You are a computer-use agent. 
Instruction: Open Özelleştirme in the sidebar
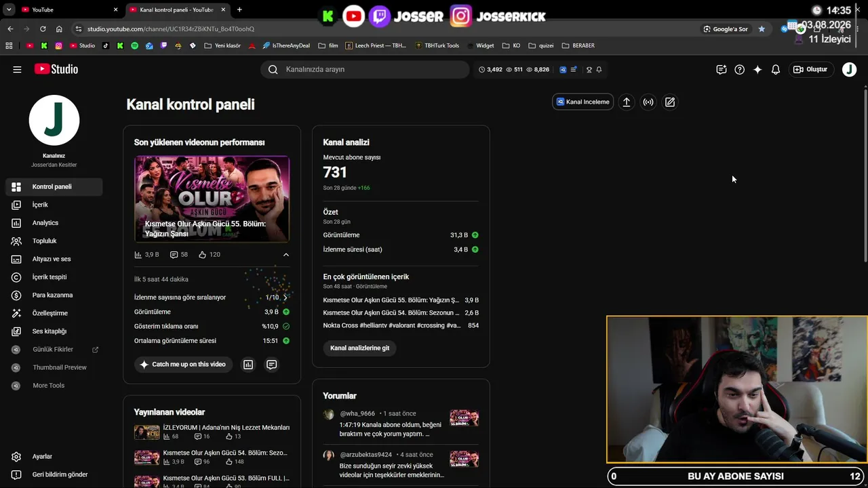pos(54,313)
